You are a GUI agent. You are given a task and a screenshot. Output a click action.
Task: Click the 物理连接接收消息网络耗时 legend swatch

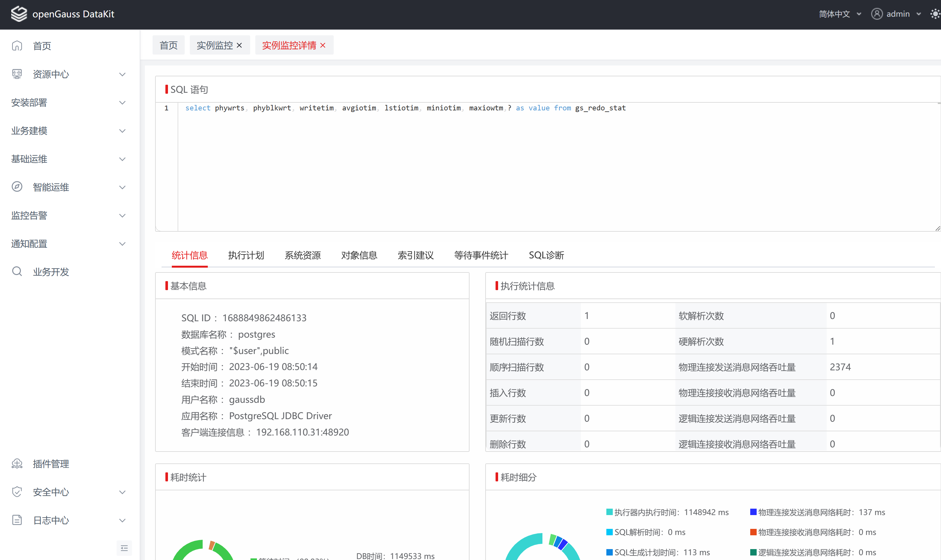point(753,532)
